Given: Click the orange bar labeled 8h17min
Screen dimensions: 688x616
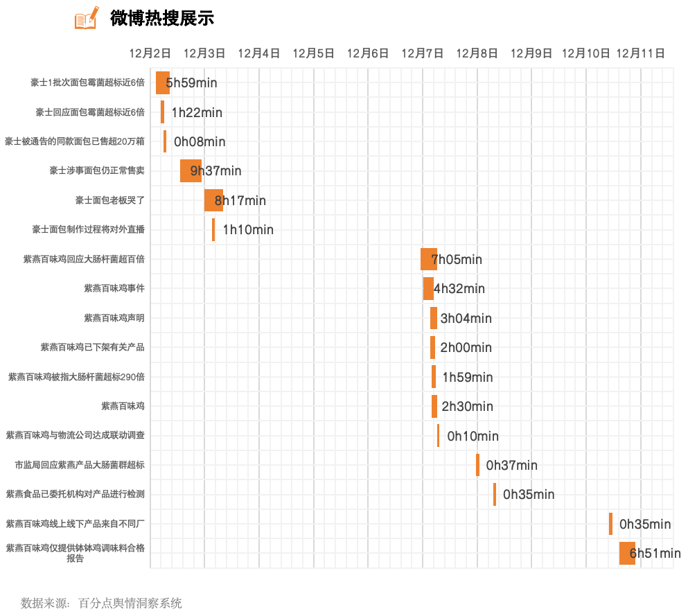Looking at the screenshot, I should 213,200.
